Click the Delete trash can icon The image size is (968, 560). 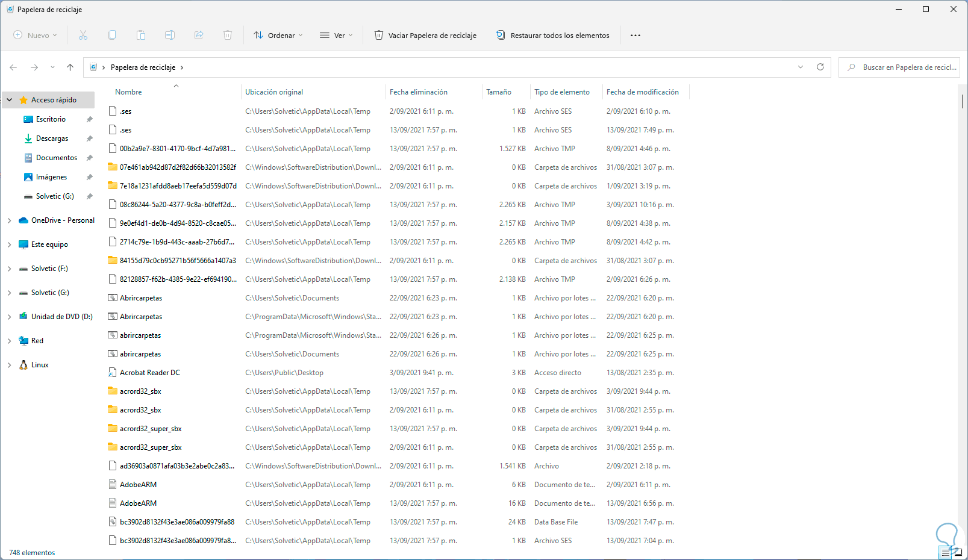(x=228, y=36)
